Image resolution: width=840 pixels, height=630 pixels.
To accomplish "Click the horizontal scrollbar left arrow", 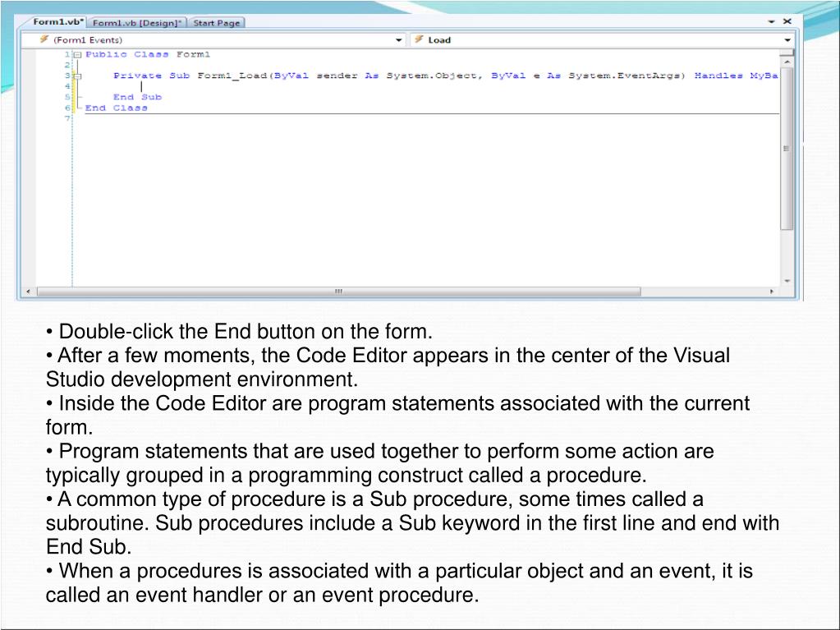I will (x=28, y=292).
